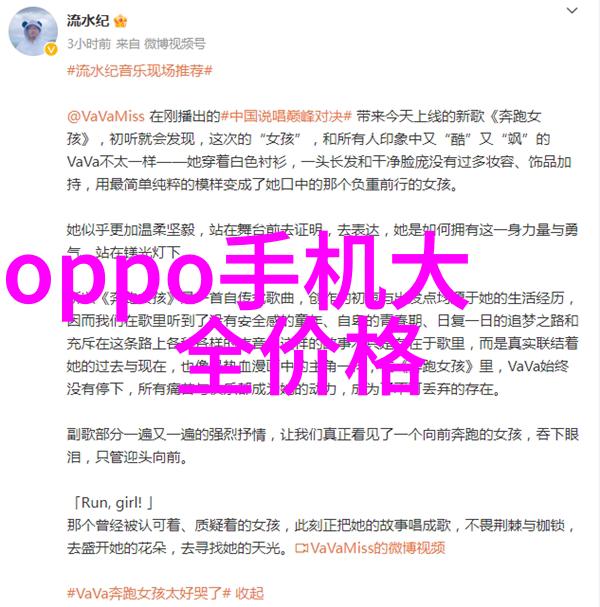Collapse the post with 收起
The height and width of the screenshot is (607, 600).
coord(250,593)
